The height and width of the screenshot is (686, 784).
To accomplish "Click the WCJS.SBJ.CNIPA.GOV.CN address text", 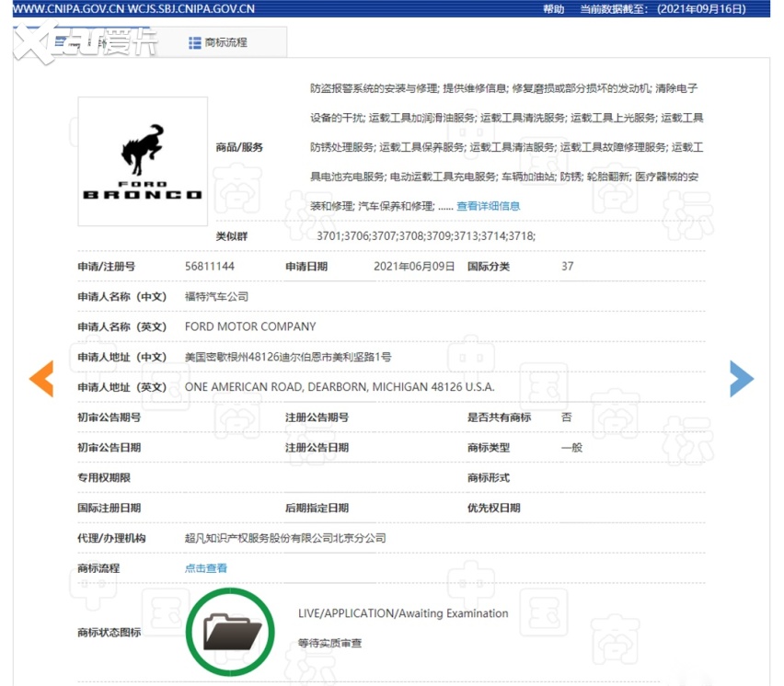I will tap(194, 9).
